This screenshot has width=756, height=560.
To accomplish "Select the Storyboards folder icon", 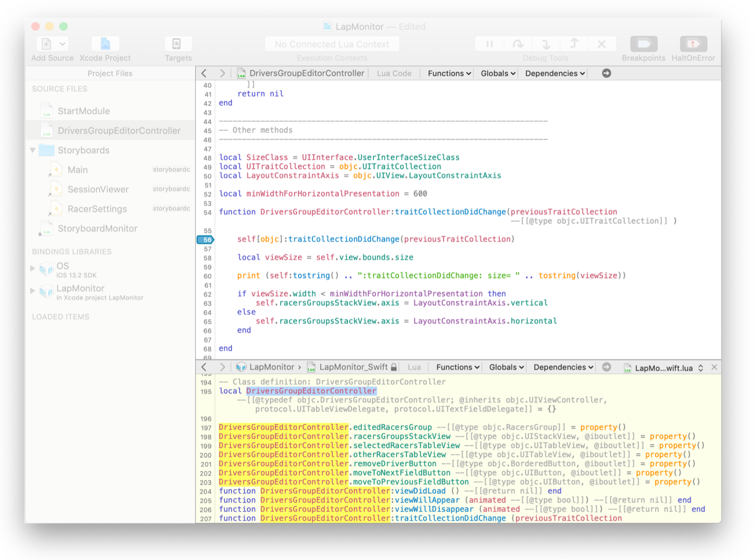I will [47, 150].
